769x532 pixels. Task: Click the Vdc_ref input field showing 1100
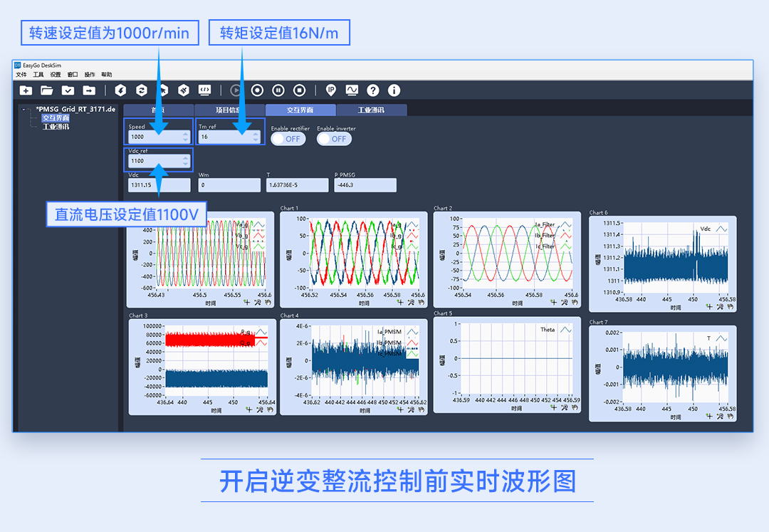pyautogui.click(x=158, y=161)
